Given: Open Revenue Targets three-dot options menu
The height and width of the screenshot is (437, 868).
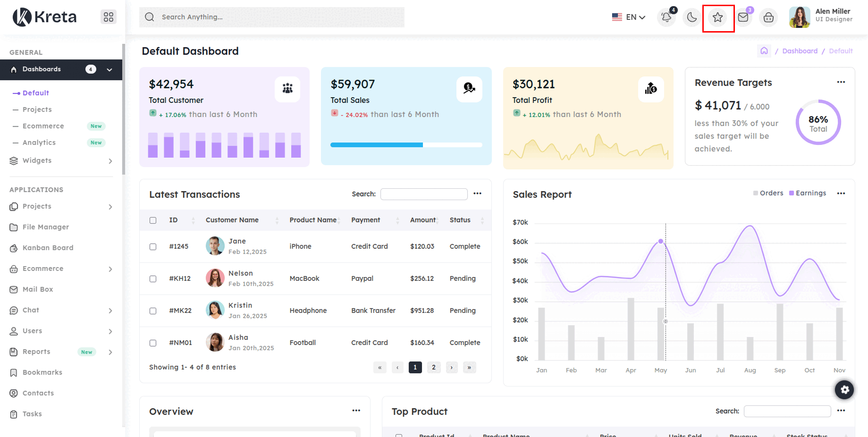Looking at the screenshot, I should click(841, 82).
